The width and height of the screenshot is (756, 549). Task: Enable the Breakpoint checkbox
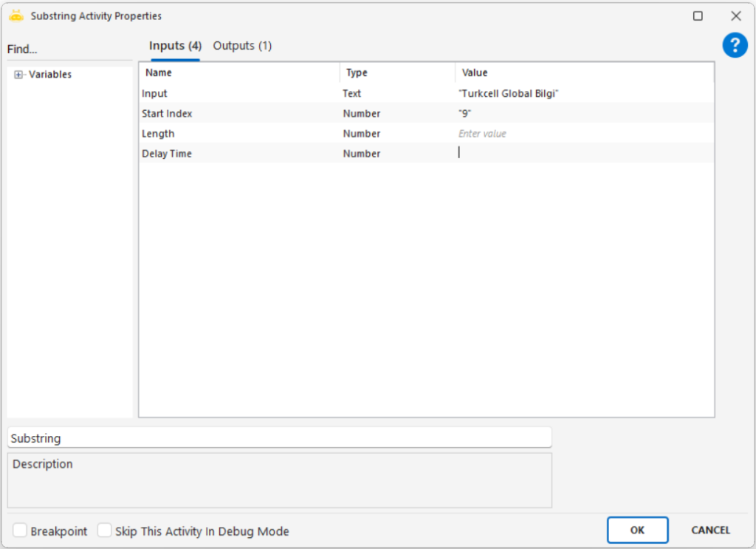(x=21, y=531)
